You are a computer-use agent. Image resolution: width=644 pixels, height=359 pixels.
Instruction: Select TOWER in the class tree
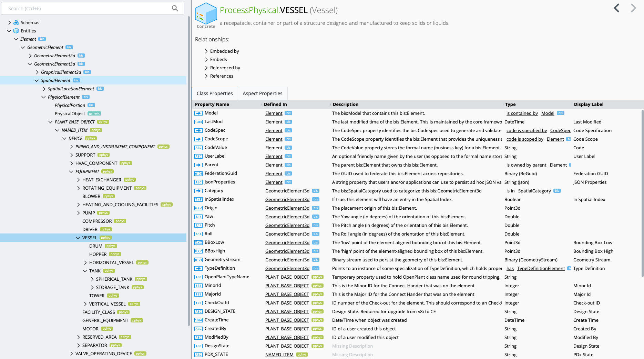97,296
